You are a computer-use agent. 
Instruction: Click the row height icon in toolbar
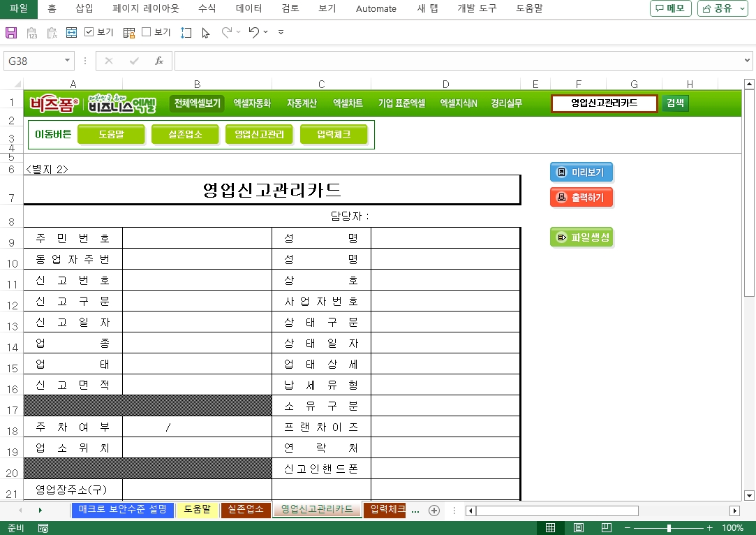(x=186, y=33)
